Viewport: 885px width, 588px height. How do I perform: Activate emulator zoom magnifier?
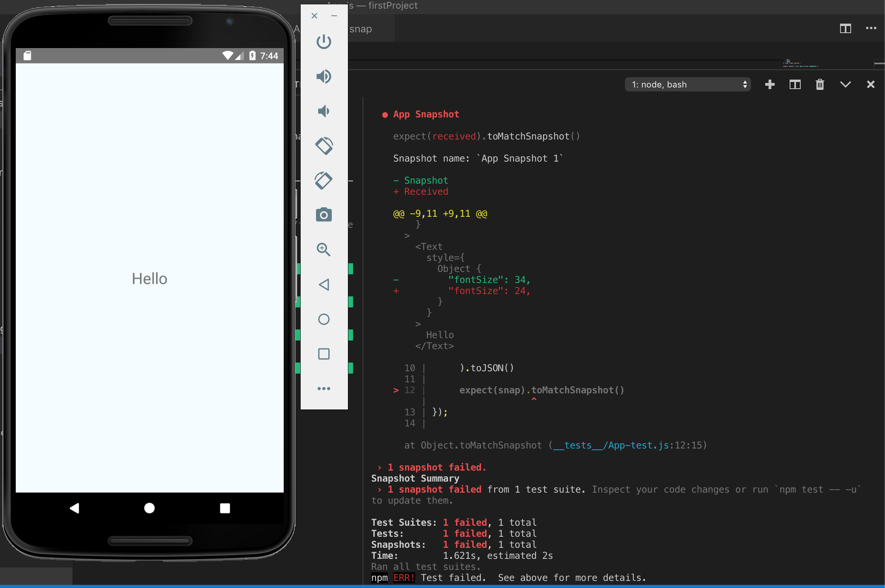[324, 249]
